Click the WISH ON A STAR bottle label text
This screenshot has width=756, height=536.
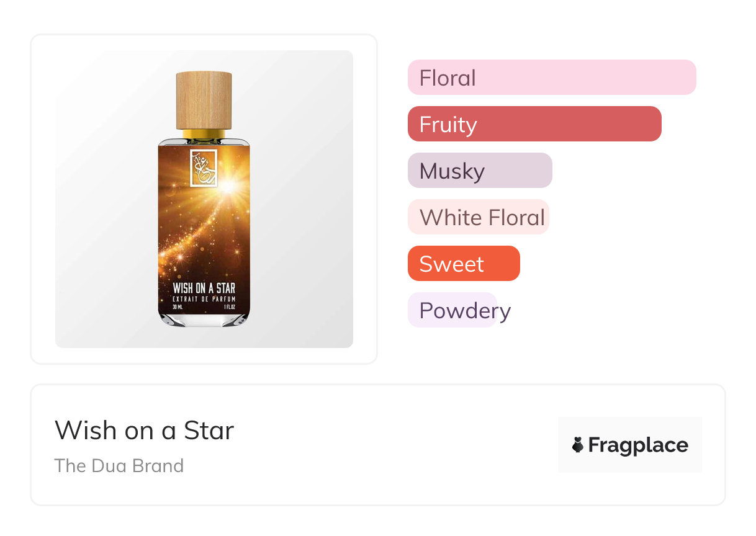pos(204,288)
